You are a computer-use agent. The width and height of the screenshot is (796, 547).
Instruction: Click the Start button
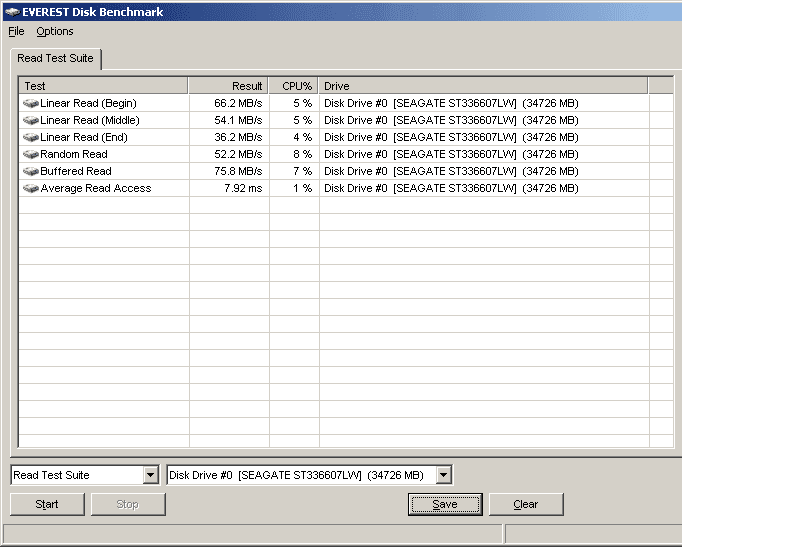47,504
